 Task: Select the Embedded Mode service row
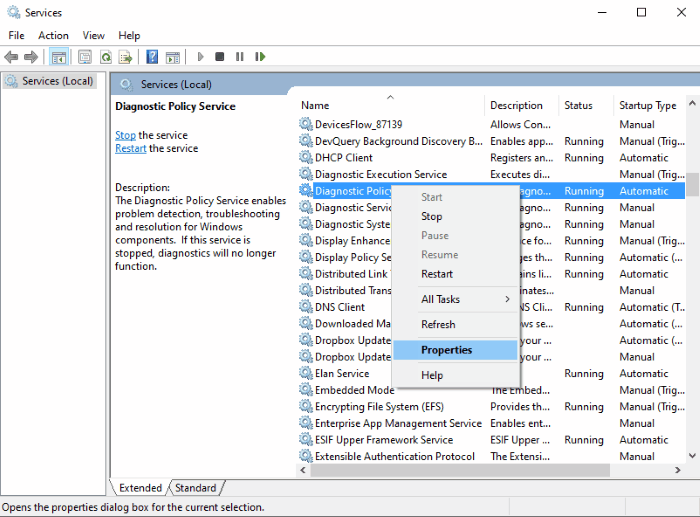(492, 390)
